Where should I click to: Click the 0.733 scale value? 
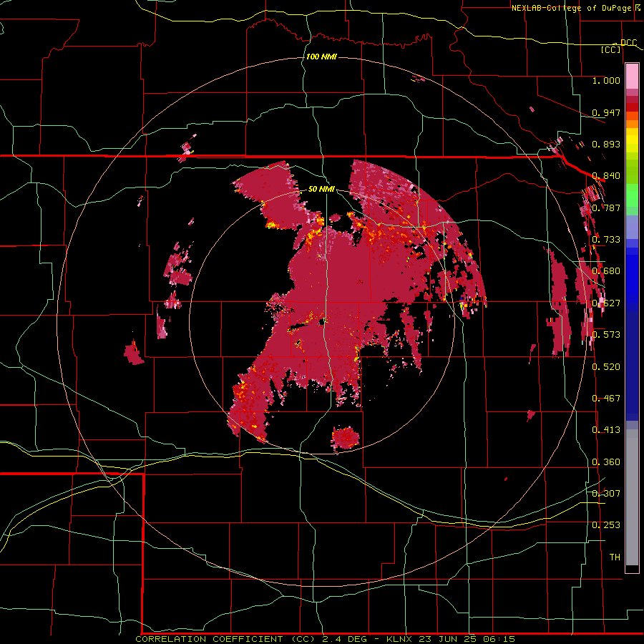pos(606,239)
